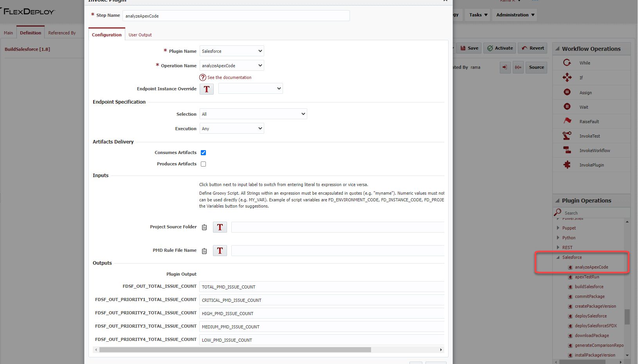Click the dialog horizontal scrollbar
This screenshot has width=638, height=364.
pos(235,350)
